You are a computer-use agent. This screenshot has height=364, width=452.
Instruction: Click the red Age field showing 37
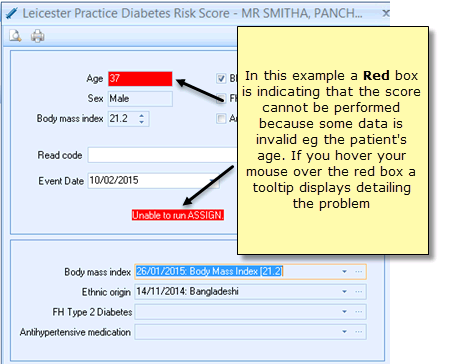(140, 79)
